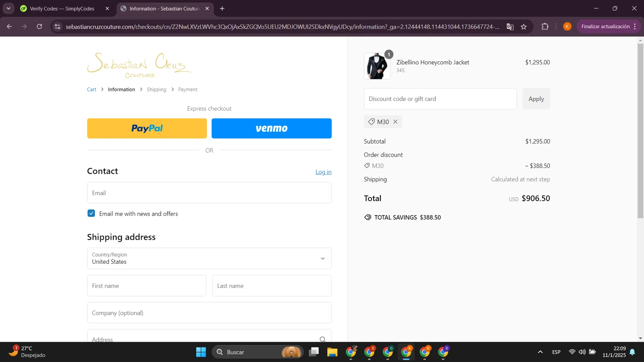
Task: Remove the M30 discount code tag
Action: click(x=395, y=122)
